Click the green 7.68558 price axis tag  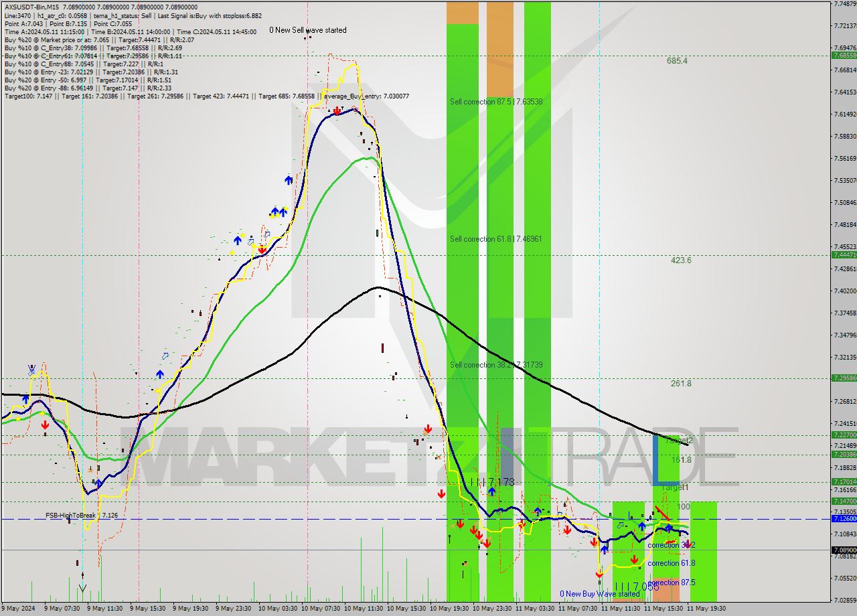coord(843,56)
